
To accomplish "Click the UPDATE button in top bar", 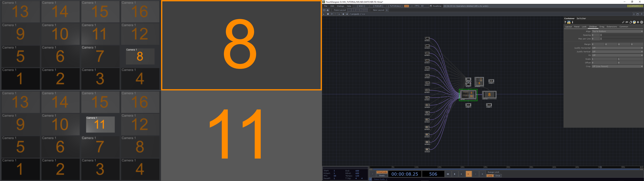I will (x=635, y=6).
